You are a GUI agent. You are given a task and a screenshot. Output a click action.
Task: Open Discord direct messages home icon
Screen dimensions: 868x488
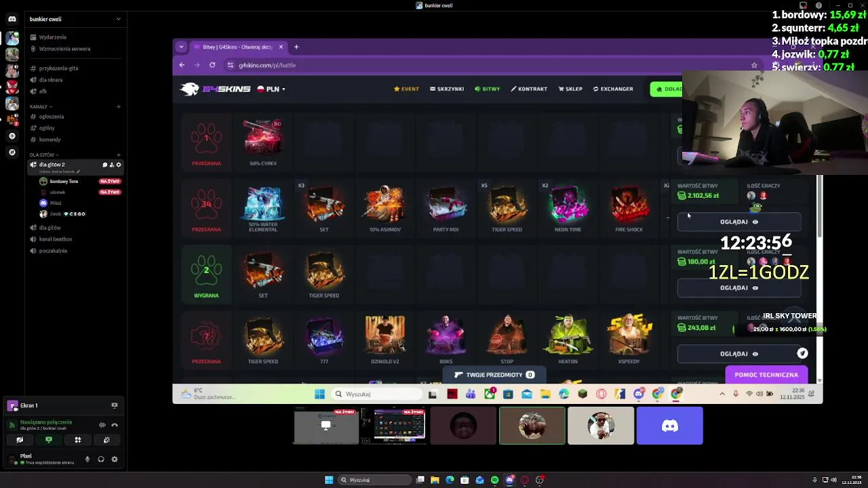[12, 19]
